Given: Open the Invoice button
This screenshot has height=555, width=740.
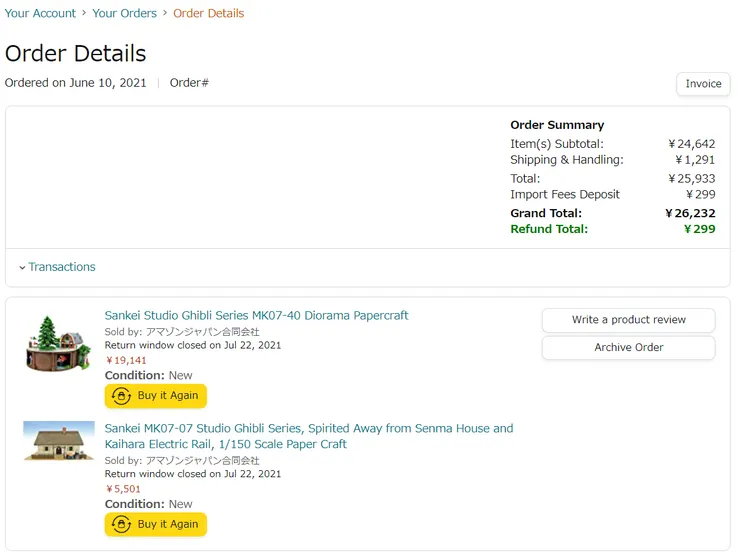Looking at the screenshot, I should [703, 84].
